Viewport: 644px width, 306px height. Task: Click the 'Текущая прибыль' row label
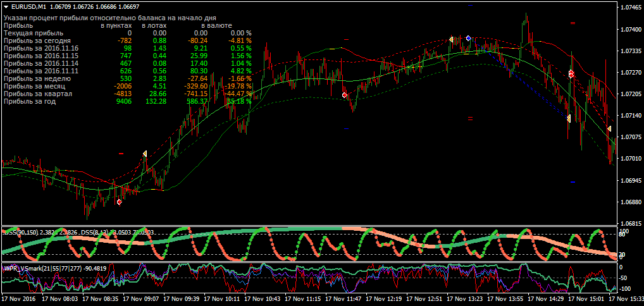34,33
